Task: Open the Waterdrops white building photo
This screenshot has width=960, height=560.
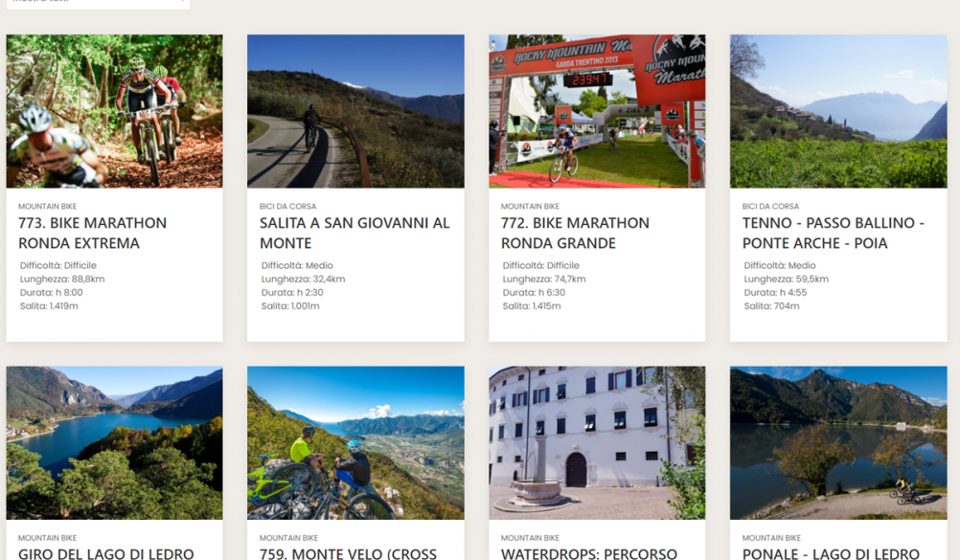Action: pyautogui.click(x=597, y=443)
